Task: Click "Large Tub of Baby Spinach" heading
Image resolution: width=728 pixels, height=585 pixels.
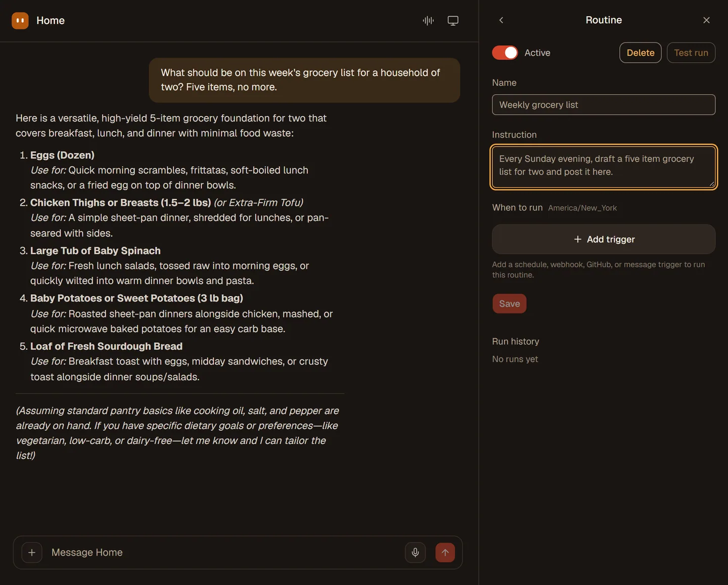Action: (96, 251)
